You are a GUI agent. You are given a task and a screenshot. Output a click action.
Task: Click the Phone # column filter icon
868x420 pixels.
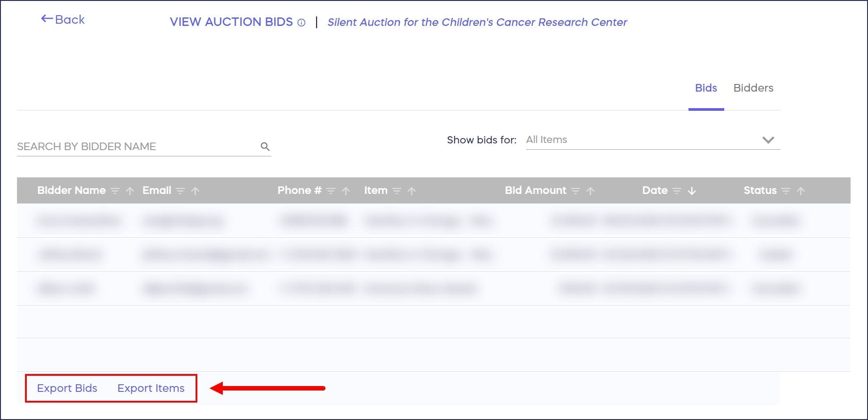click(330, 191)
